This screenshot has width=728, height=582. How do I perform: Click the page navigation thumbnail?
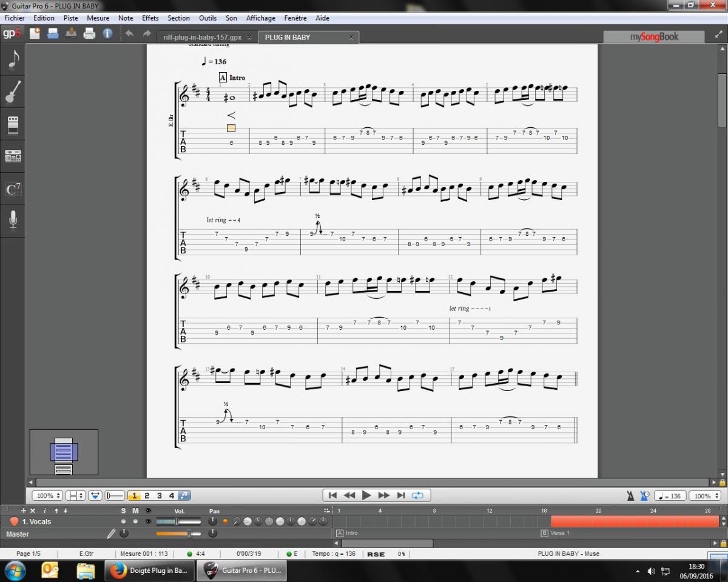(x=64, y=452)
